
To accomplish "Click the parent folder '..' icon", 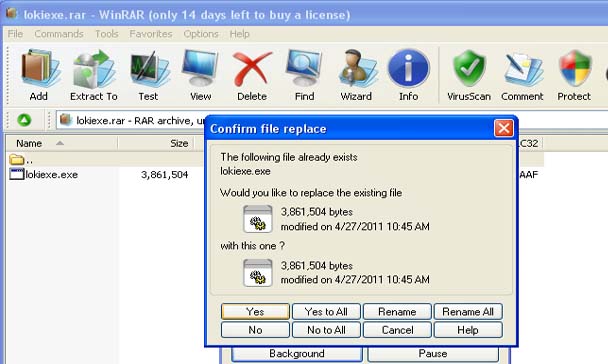I will click(16, 159).
